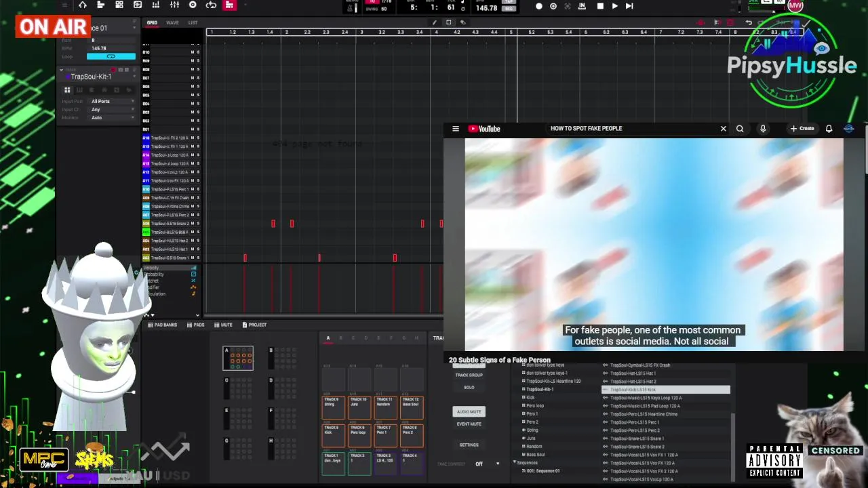The image size is (868, 488).
Task: Open the Input Ch Any dropdown
Action: [112, 110]
